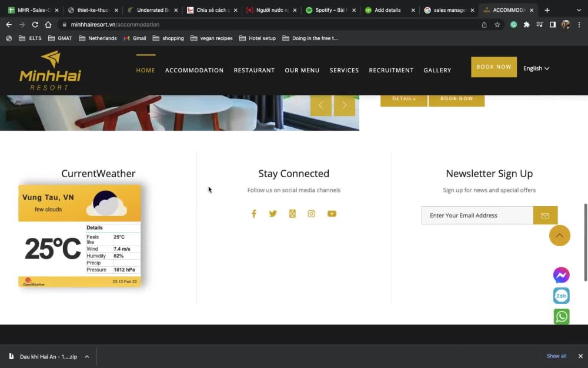Open a new browser tab
The width and height of the screenshot is (588, 368).
point(547,10)
